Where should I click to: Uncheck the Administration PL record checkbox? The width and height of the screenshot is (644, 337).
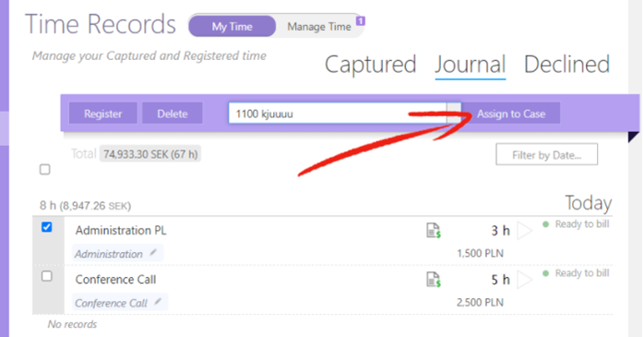(x=47, y=227)
